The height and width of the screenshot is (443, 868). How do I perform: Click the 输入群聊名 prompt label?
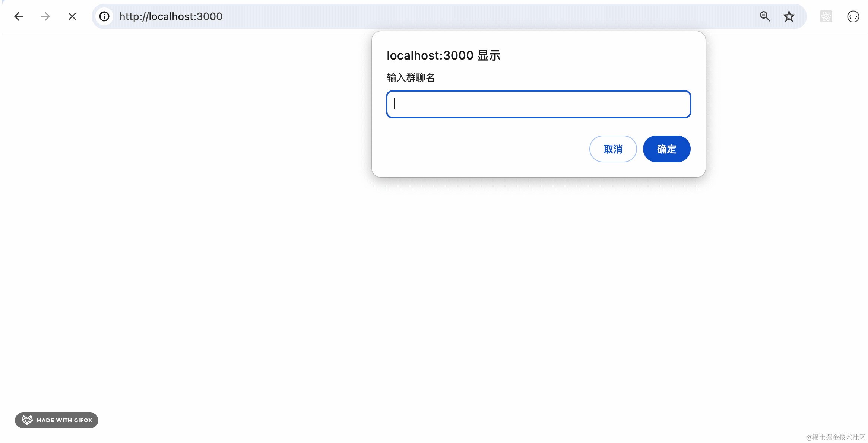(411, 78)
